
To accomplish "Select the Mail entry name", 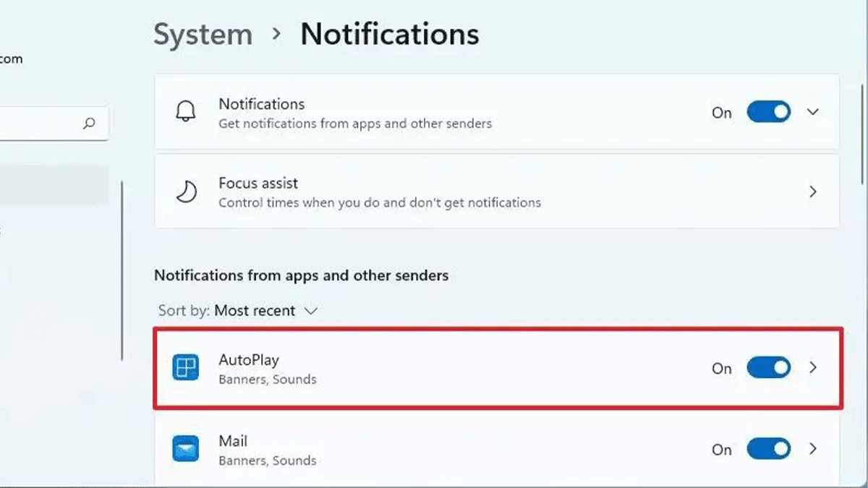I will [x=233, y=441].
